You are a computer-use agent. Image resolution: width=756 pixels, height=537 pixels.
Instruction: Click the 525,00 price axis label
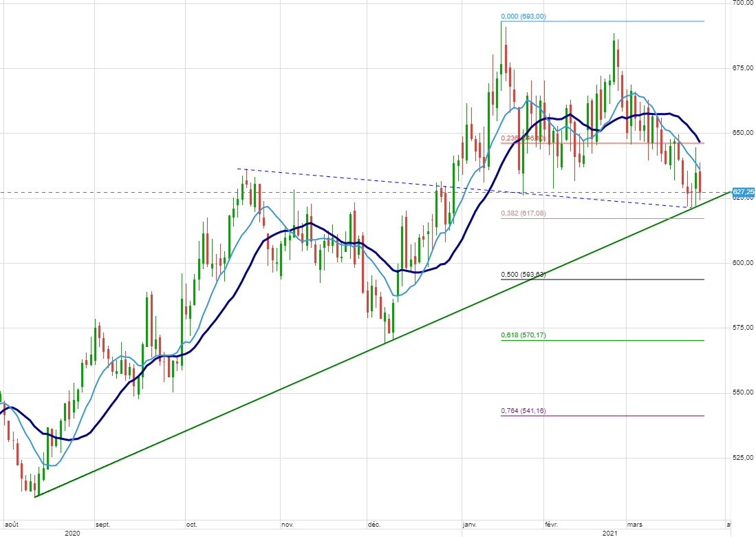(x=743, y=457)
